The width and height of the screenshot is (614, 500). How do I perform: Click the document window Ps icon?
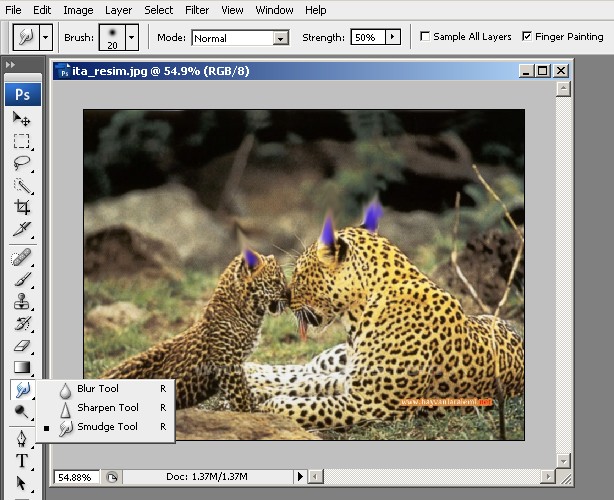63,71
